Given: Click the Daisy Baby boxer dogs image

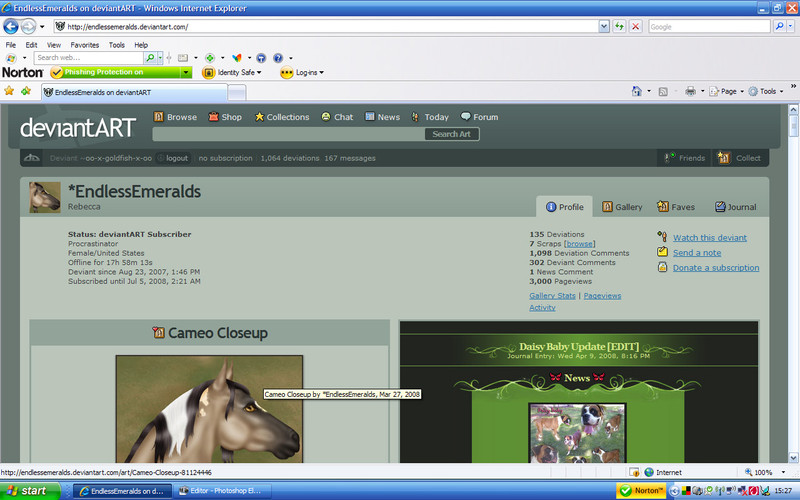Looking at the screenshot, I should (577, 433).
